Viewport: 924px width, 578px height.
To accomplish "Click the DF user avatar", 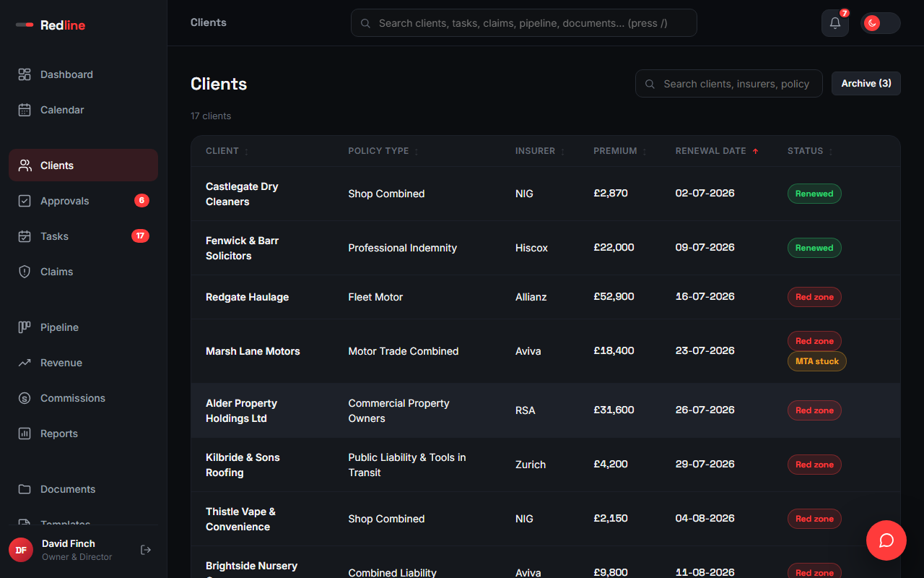I will pyautogui.click(x=21, y=550).
